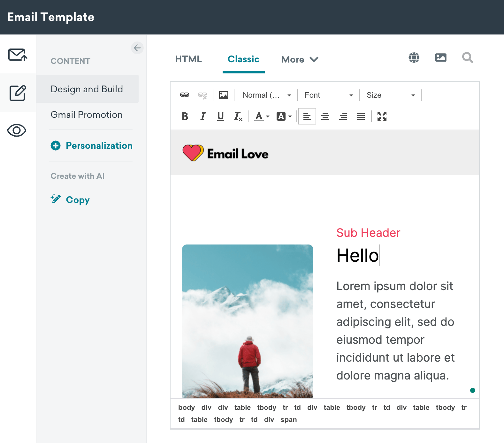Open the Font dropdown
The width and height of the screenshot is (504, 443).
tap(329, 95)
